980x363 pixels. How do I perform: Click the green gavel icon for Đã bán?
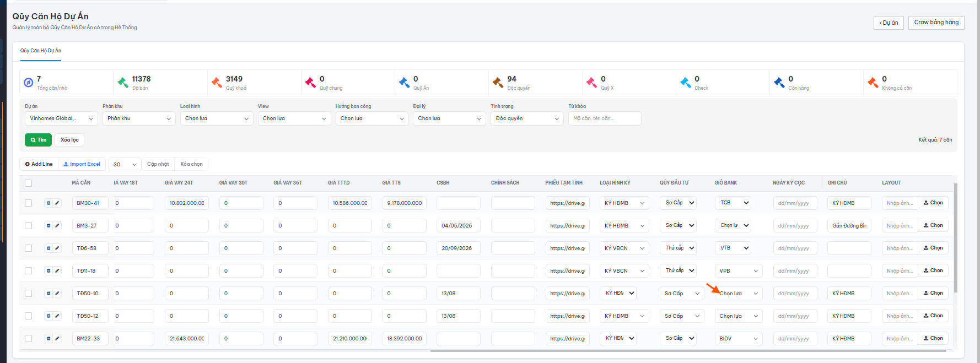123,83
